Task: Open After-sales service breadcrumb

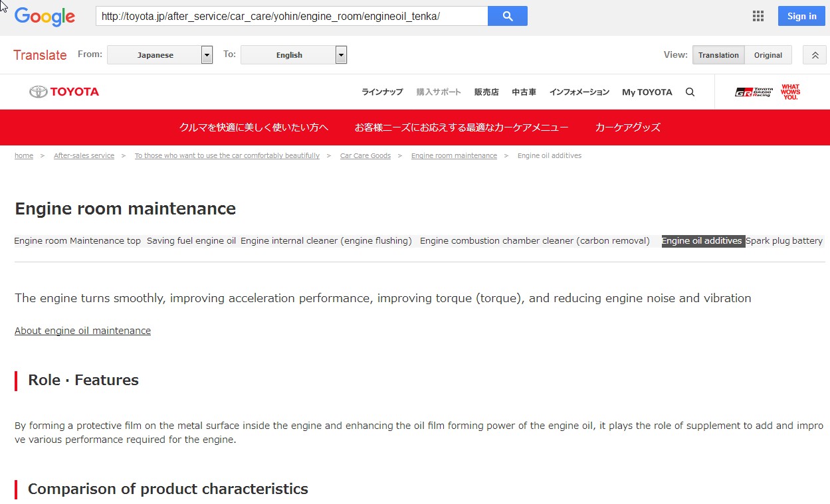Action: (x=84, y=155)
